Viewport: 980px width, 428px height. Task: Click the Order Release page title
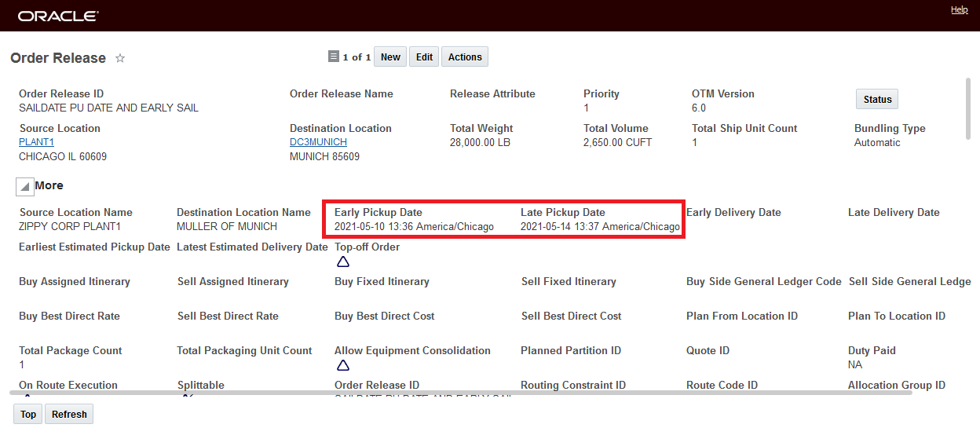[58, 58]
